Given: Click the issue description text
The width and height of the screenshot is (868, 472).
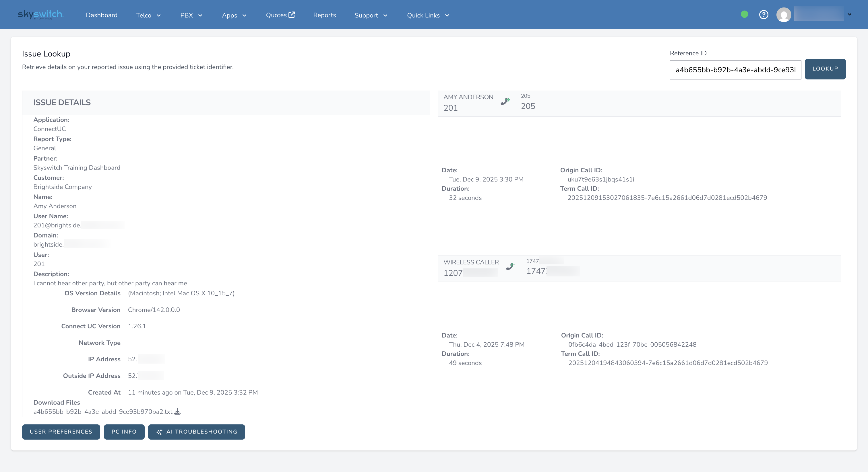Looking at the screenshot, I should click(x=110, y=283).
